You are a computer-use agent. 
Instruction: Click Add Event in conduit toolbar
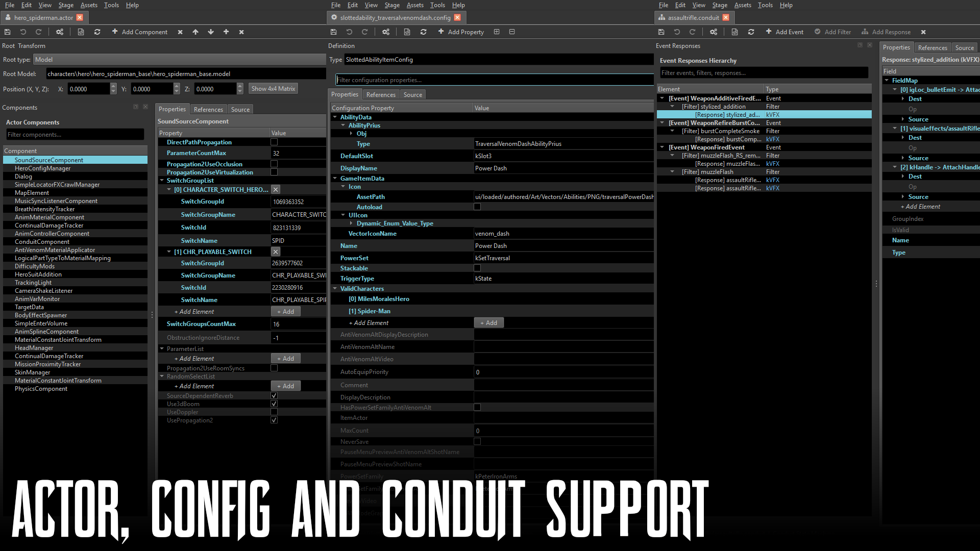click(x=785, y=32)
